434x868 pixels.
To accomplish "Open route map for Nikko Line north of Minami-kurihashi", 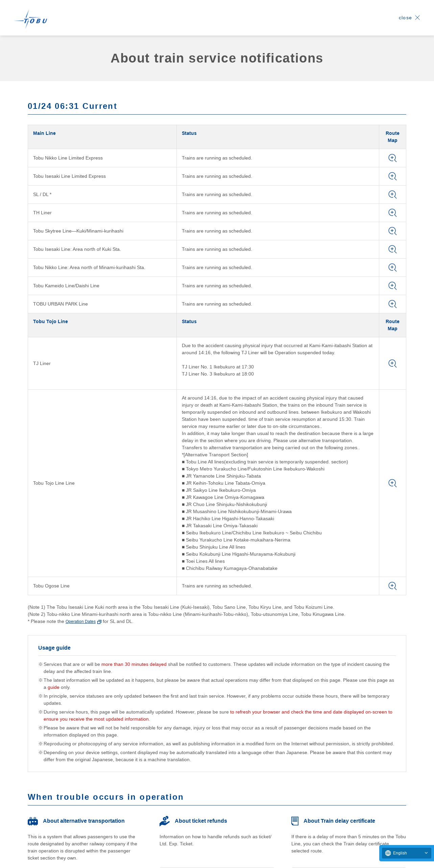I will pyautogui.click(x=392, y=267).
